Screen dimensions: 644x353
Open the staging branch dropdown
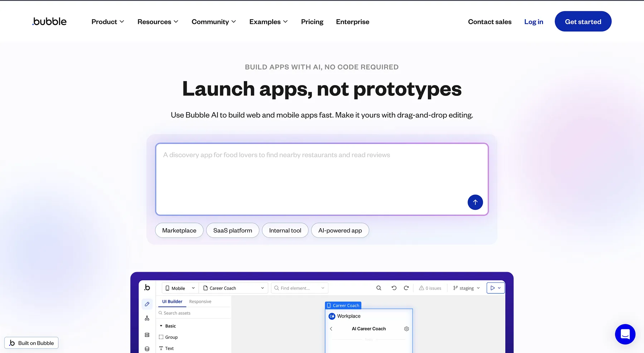click(x=467, y=288)
